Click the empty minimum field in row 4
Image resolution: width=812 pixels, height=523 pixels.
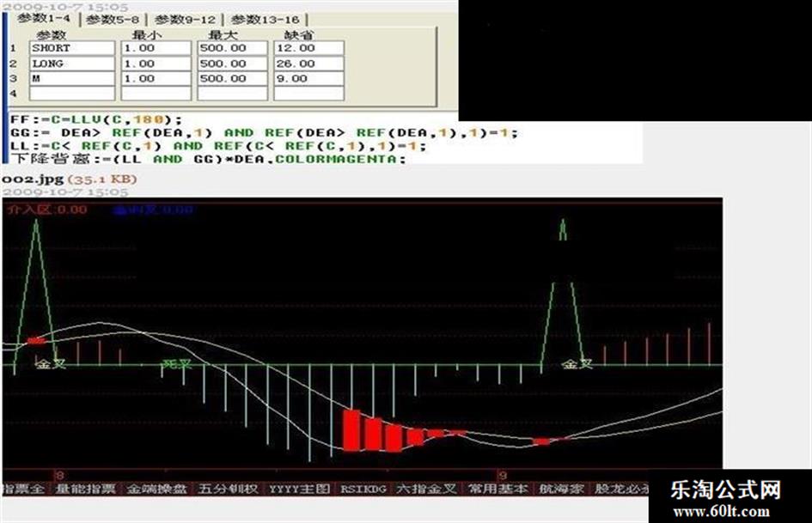(156, 94)
